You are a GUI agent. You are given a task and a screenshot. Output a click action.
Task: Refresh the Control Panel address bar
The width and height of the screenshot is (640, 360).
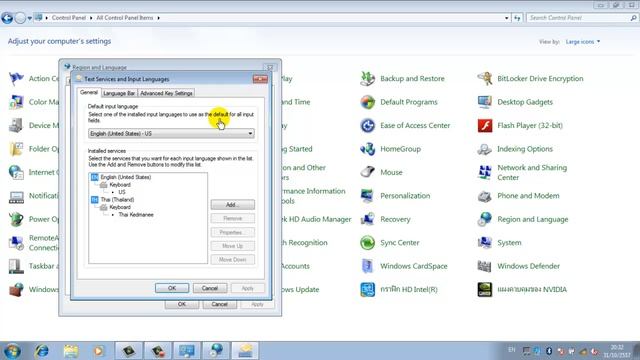pos(517,18)
